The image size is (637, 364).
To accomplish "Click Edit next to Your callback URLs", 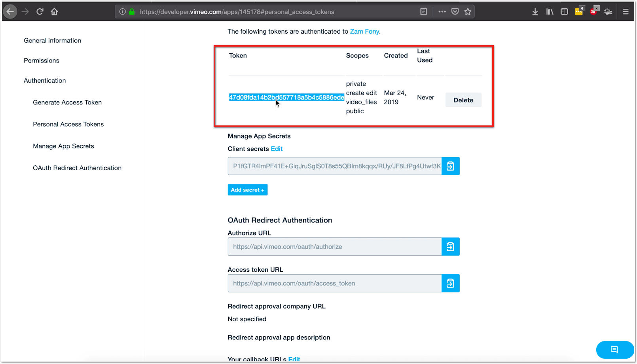I will tap(294, 359).
